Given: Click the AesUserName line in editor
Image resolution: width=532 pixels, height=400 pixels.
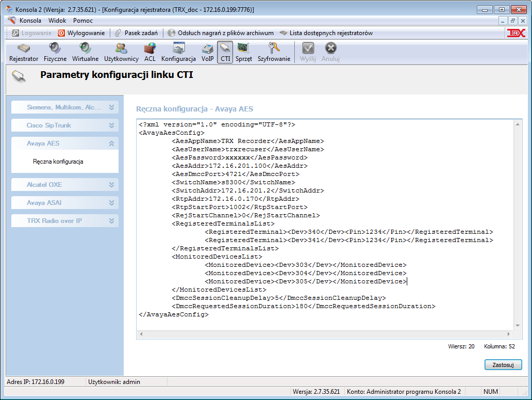Looking at the screenshot, I should coord(247,149).
